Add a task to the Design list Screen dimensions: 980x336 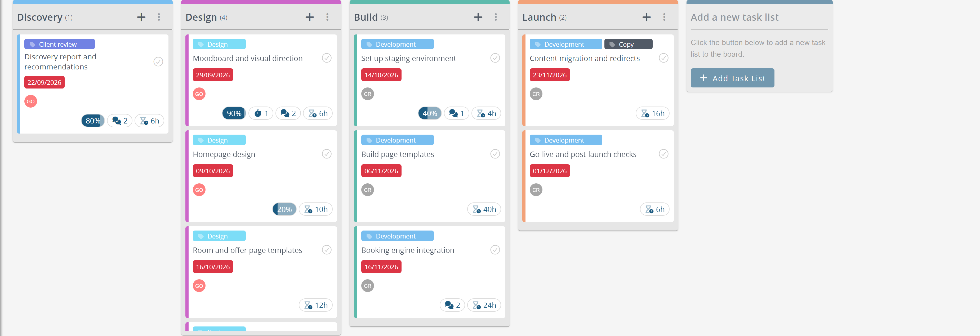pos(310,17)
